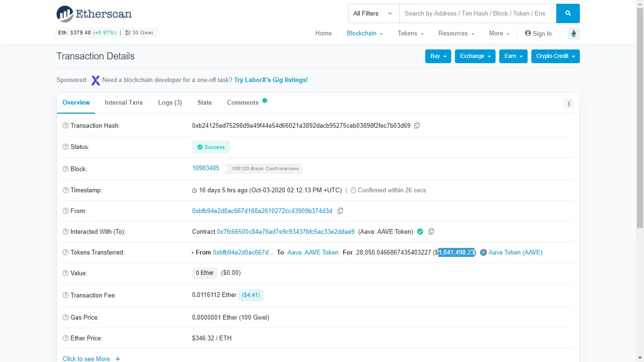Open the LaborX Gig listings link
This screenshot has width=644, height=362.
pos(271,80)
